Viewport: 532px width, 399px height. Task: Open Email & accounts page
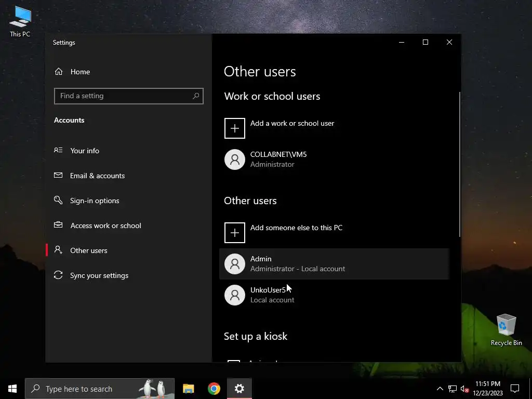(129, 176)
